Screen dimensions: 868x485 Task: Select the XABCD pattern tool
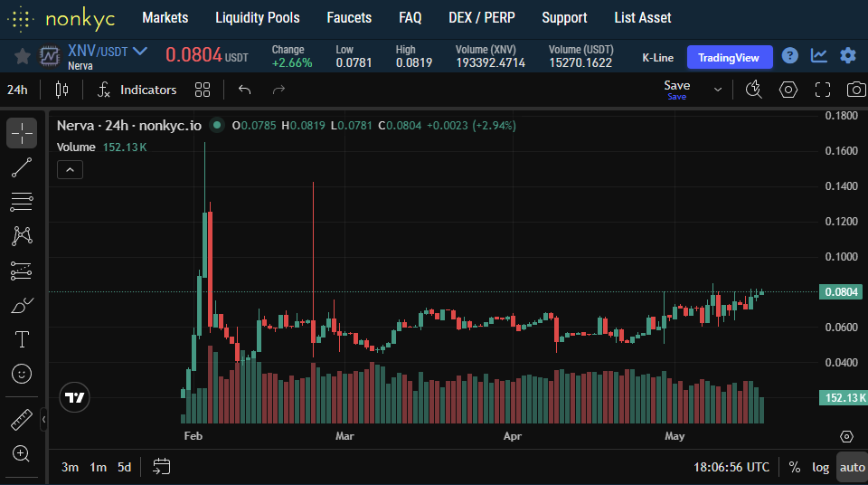(22, 236)
